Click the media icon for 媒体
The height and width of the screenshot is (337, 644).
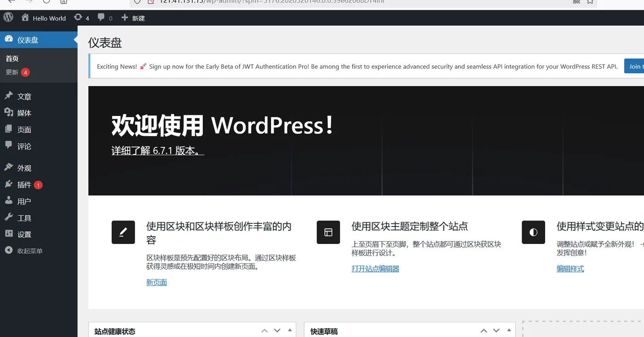9,112
